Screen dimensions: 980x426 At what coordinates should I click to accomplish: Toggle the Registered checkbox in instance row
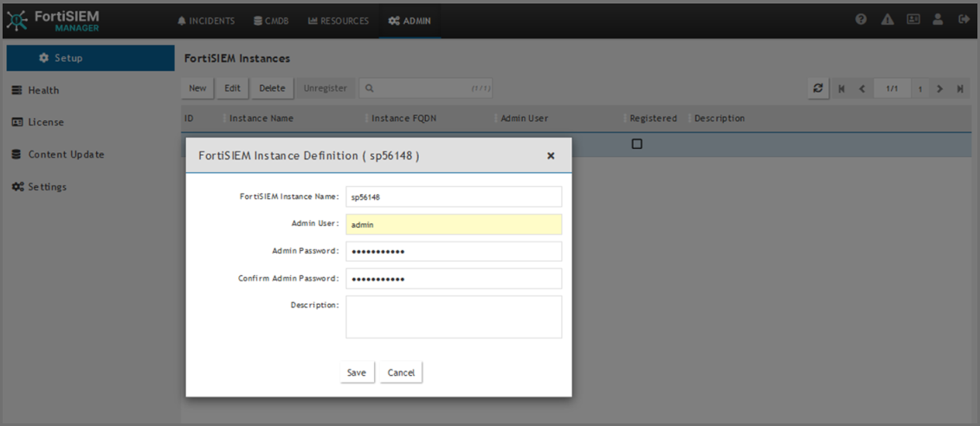[x=636, y=144]
